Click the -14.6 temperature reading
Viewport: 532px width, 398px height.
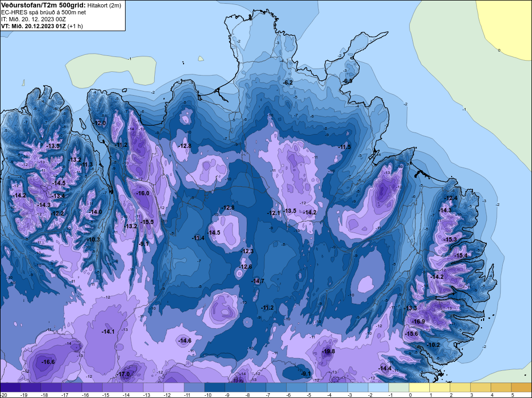click(185, 341)
